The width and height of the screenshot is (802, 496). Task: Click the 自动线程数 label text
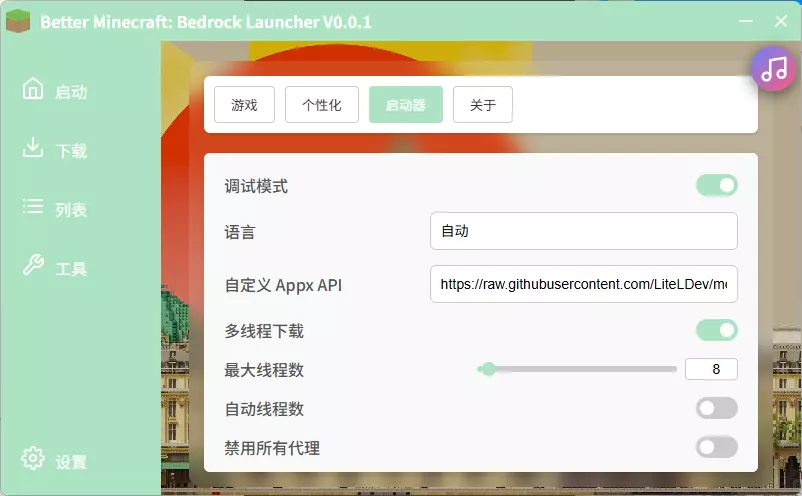[x=264, y=409]
